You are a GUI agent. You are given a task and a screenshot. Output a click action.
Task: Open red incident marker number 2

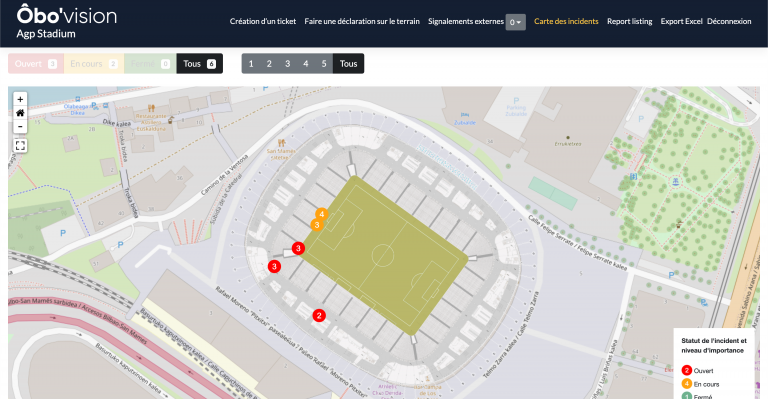(319, 315)
